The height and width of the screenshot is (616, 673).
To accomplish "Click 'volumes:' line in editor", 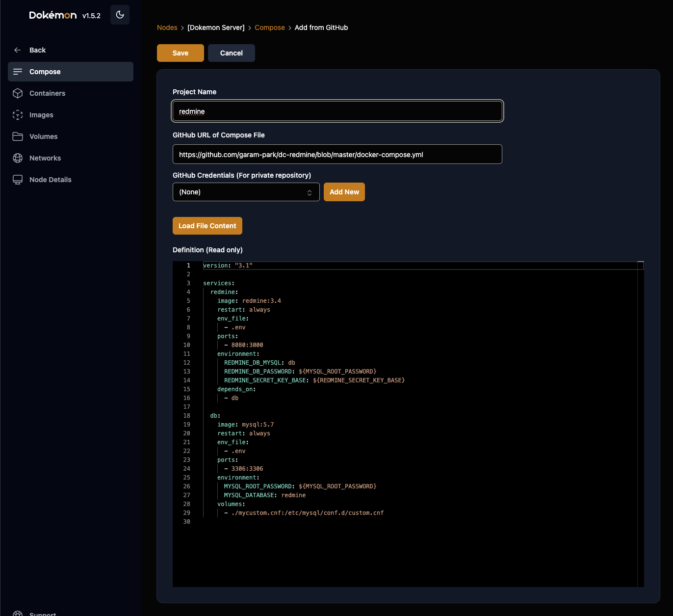I will (x=231, y=504).
